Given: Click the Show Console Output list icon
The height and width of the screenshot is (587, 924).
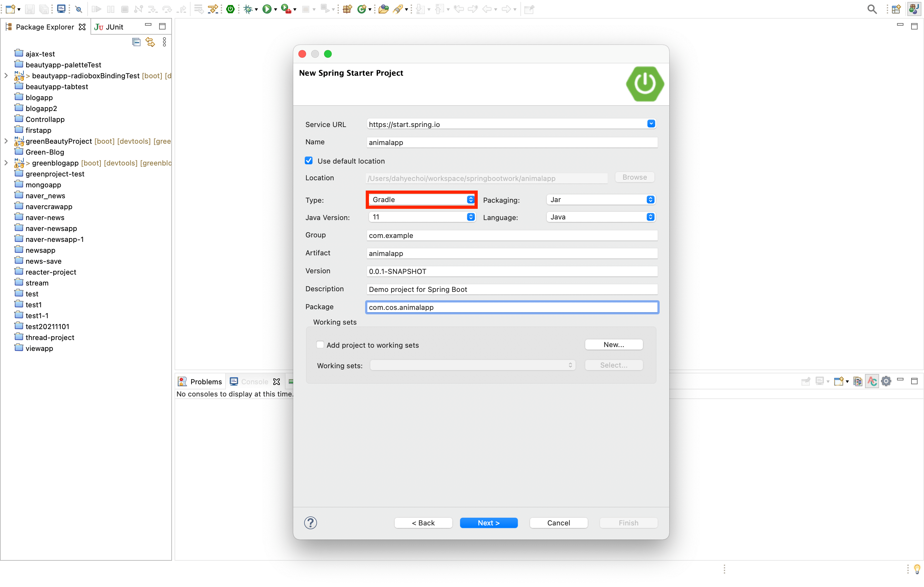Looking at the screenshot, I should (x=858, y=381).
